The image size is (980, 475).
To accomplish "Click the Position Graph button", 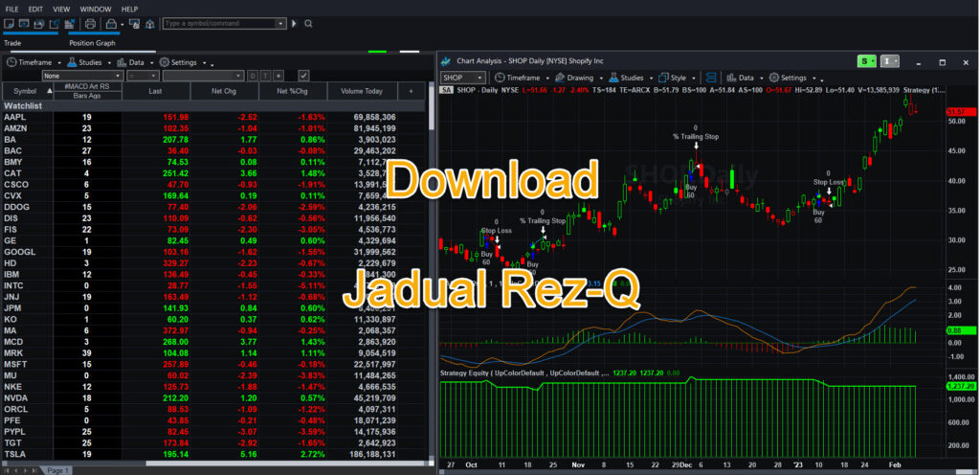I will tap(92, 42).
